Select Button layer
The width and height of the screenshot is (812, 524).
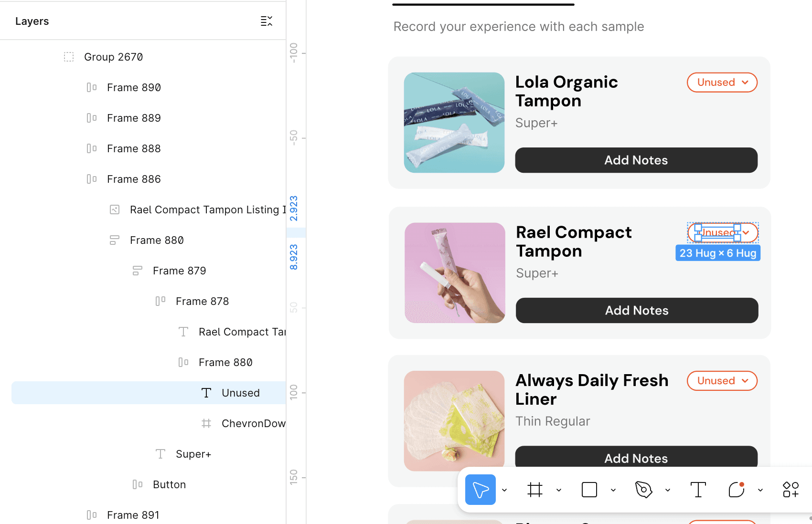click(170, 484)
